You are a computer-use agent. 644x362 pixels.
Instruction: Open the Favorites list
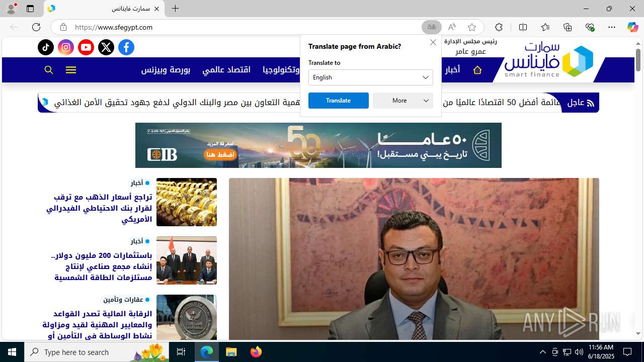(545, 27)
